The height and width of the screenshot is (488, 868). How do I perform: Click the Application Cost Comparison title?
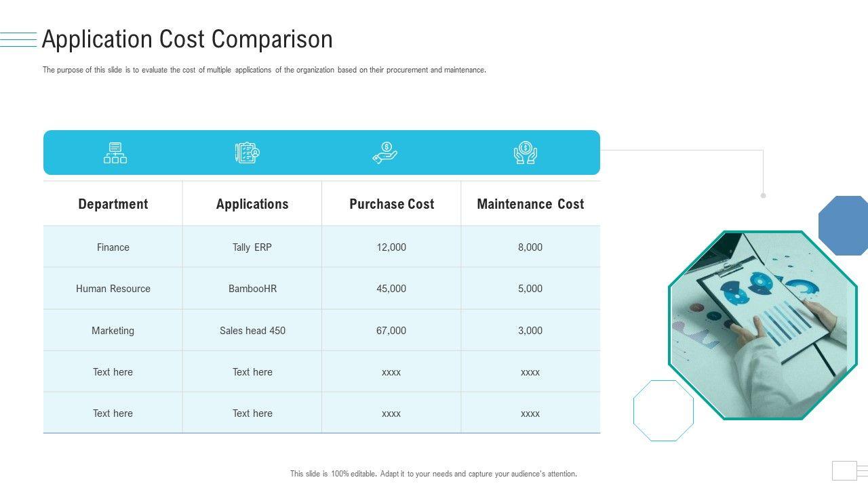(x=187, y=39)
